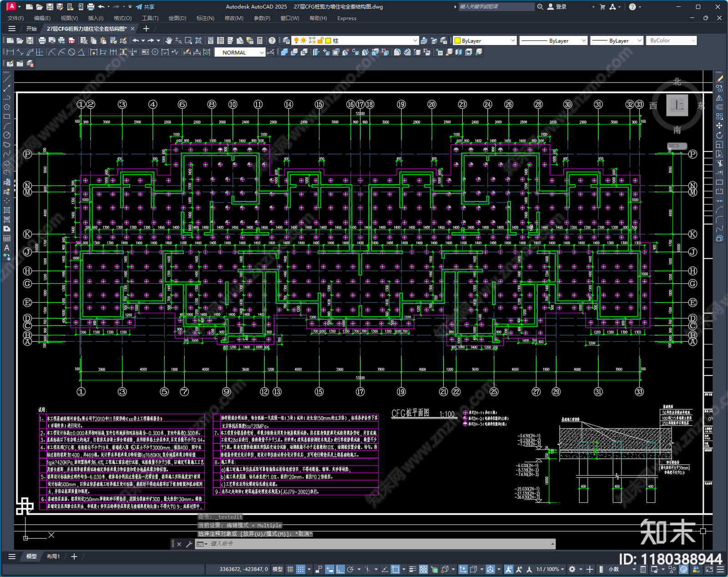
Task: Open the QuickCalc calculator icon
Action: pyautogui.click(x=260, y=40)
